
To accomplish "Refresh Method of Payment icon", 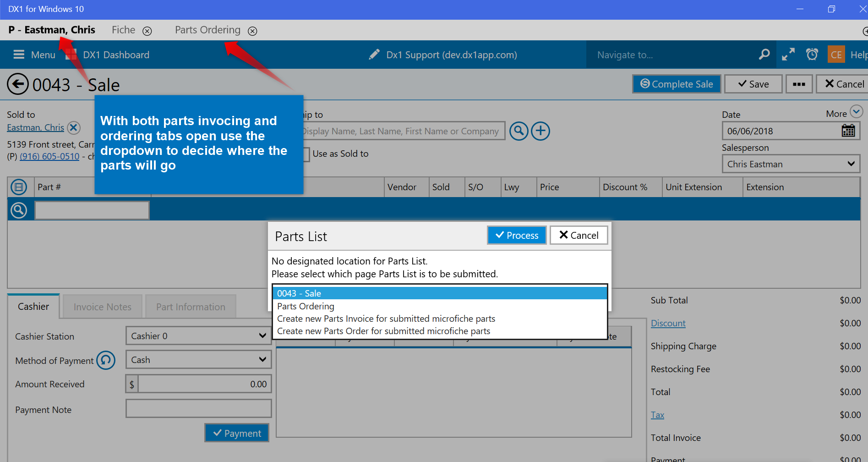I will (x=106, y=360).
